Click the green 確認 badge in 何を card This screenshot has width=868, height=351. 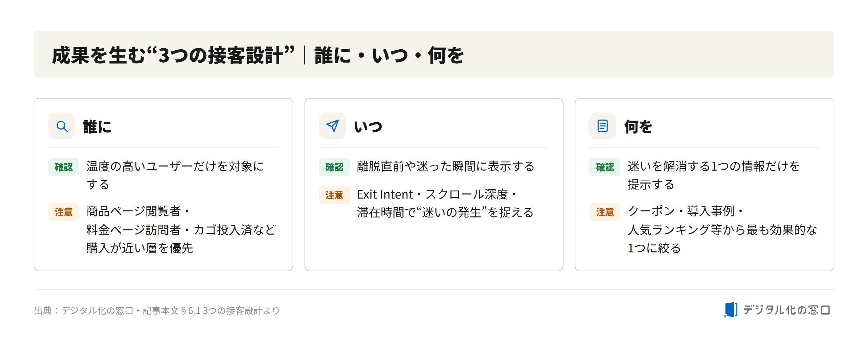605,167
